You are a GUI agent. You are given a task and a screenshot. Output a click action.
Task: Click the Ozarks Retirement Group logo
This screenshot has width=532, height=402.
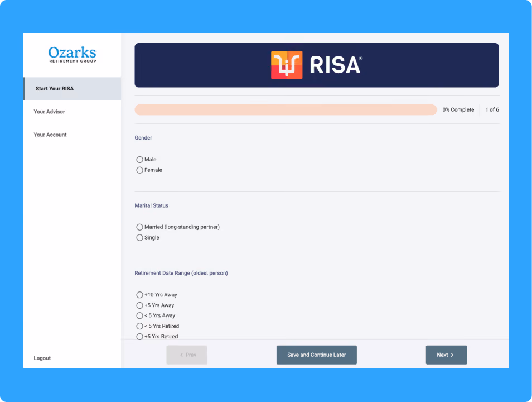72,55
